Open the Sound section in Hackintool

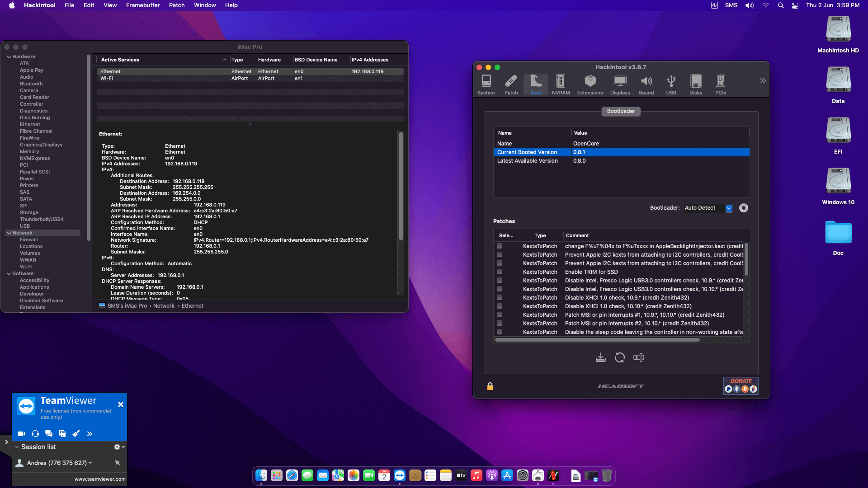[x=646, y=84]
